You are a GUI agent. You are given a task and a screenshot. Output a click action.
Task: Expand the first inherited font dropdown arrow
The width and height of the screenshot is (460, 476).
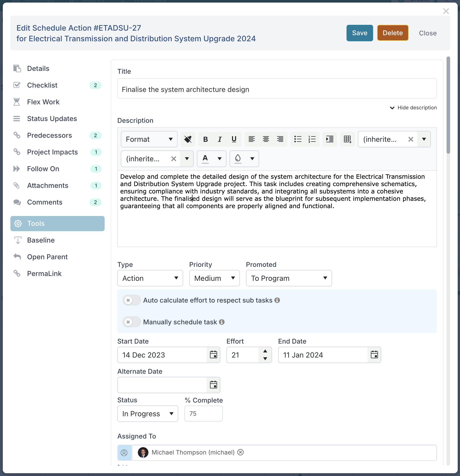coord(424,139)
